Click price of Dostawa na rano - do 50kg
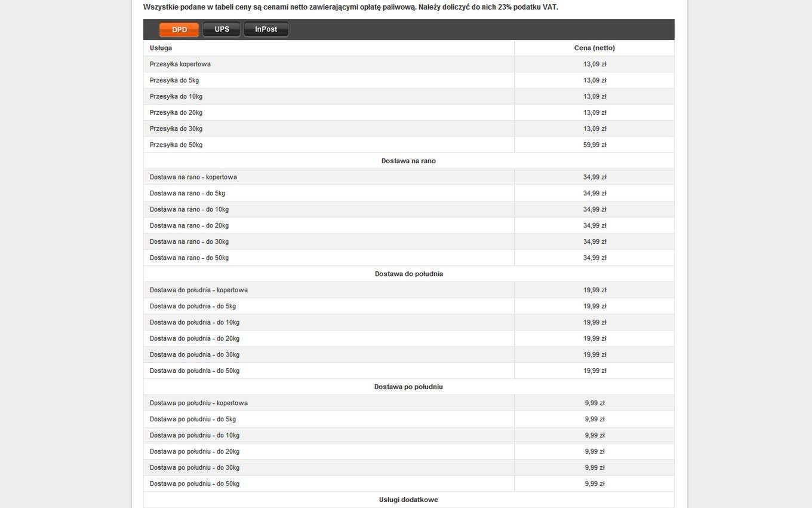Screen dimensions: 812x508 click(595, 258)
